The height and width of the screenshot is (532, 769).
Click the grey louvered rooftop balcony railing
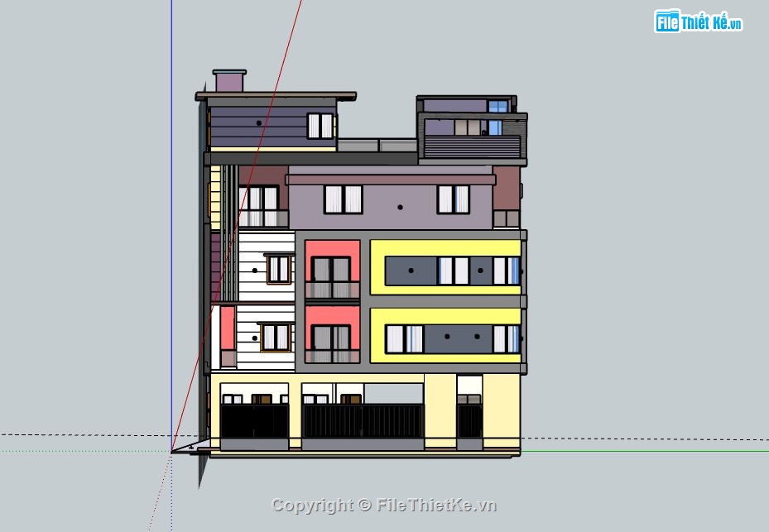pyautogui.click(x=472, y=146)
